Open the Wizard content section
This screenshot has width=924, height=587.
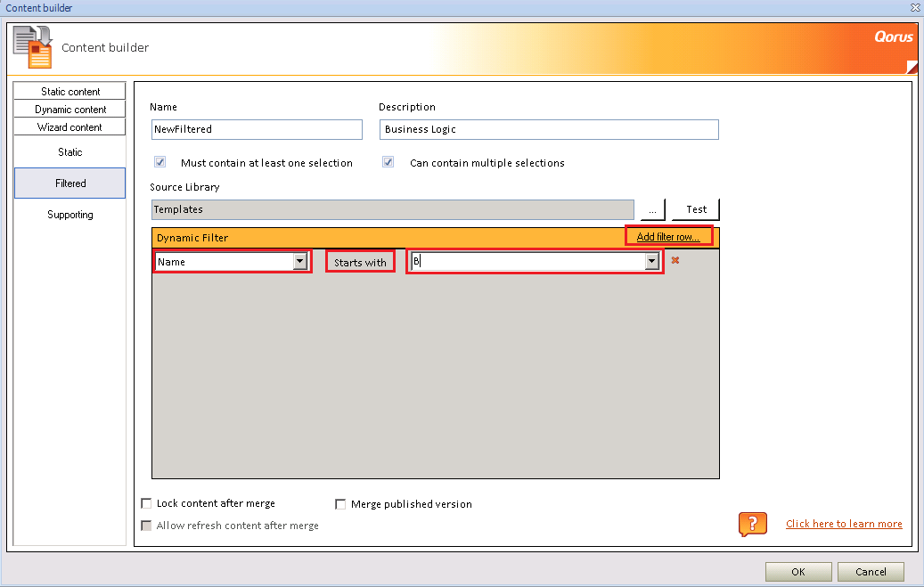(x=70, y=127)
